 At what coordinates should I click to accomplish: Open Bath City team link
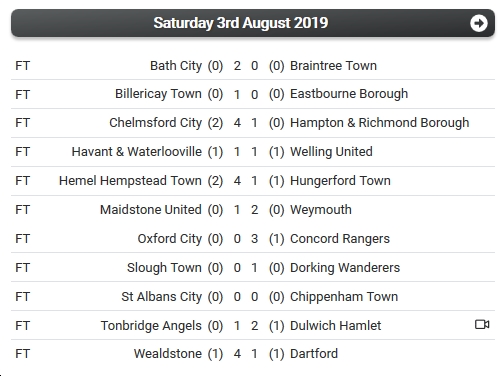pos(176,66)
